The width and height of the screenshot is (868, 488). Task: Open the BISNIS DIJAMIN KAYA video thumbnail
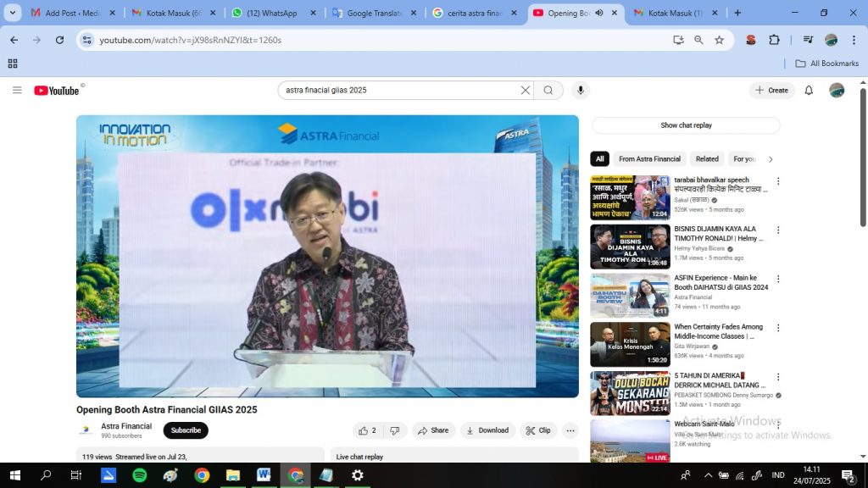click(630, 247)
